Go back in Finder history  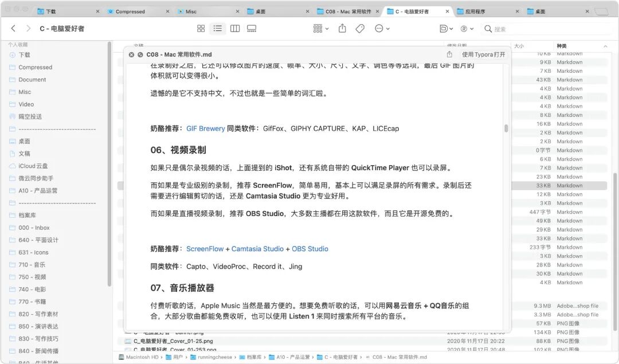13,29
